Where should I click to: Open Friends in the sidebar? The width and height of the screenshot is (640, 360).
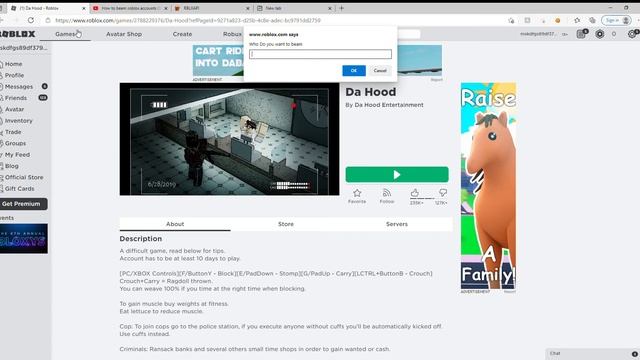tap(16, 98)
